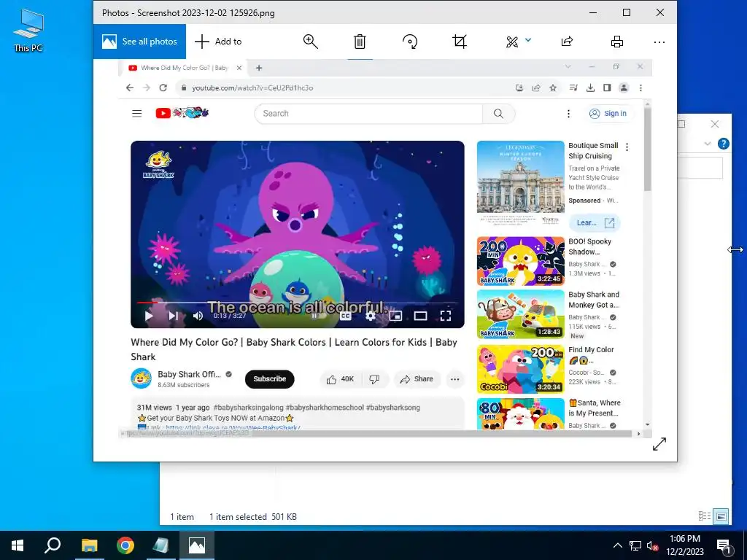The image size is (747, 560).
Task: Click the '1 item selected 501 KB' status text
Action: tap(253, 517)
